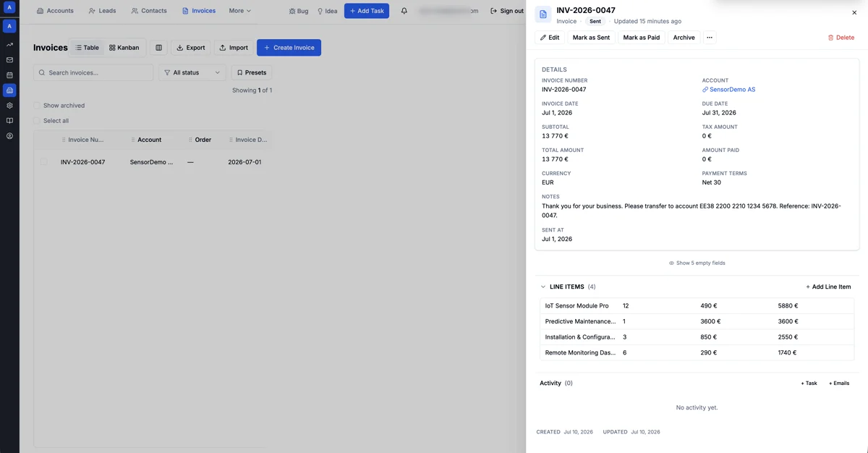Click the highlighted CRM building sidebar icon
The height and width of the screenshot is (453, 868).
9,90
